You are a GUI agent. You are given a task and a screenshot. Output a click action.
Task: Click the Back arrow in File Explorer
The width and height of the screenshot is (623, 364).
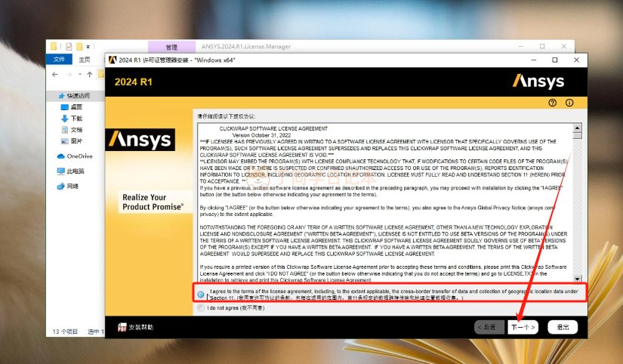click(55, 74)
